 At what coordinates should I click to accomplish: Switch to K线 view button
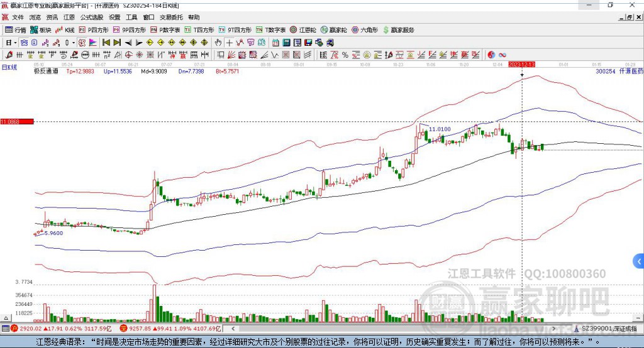pyautogui.click(x=65, y=30)
